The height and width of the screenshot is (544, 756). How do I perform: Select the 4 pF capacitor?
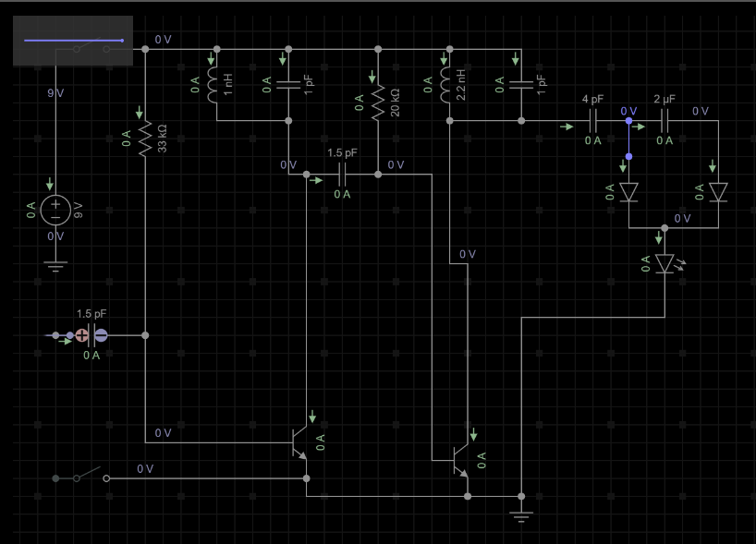click(x=593, y=120)
